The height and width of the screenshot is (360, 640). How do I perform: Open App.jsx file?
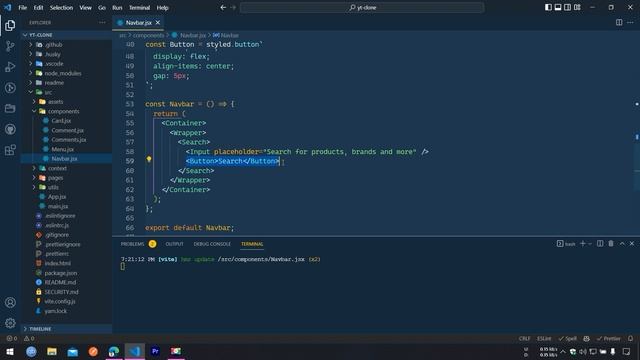point(57,197)
